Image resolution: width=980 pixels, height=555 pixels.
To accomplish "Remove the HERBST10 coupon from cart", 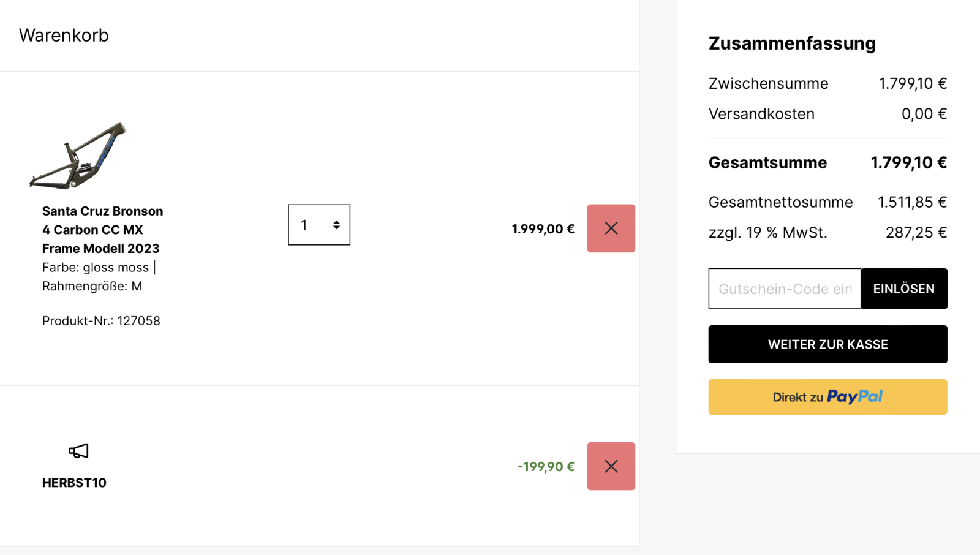I will pos(611,466).
